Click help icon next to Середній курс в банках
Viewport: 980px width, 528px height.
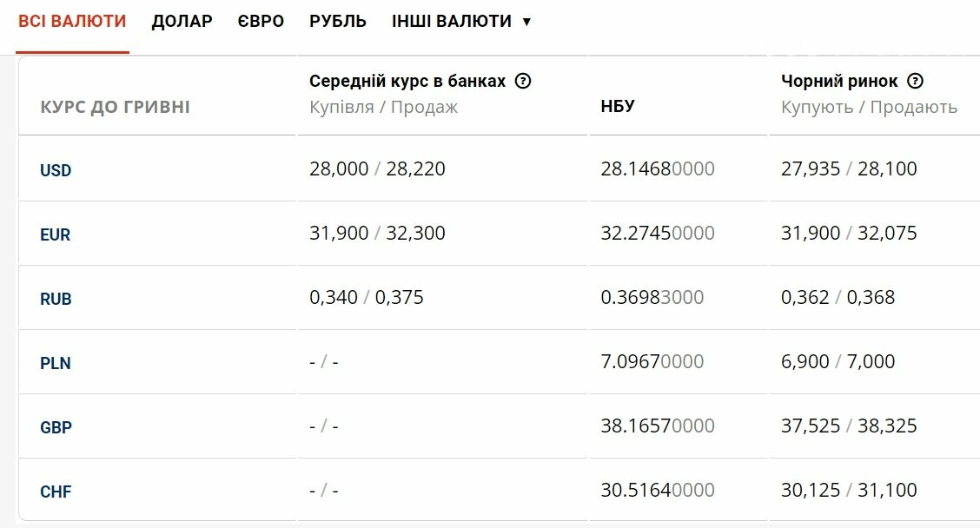tap(522, 82)
